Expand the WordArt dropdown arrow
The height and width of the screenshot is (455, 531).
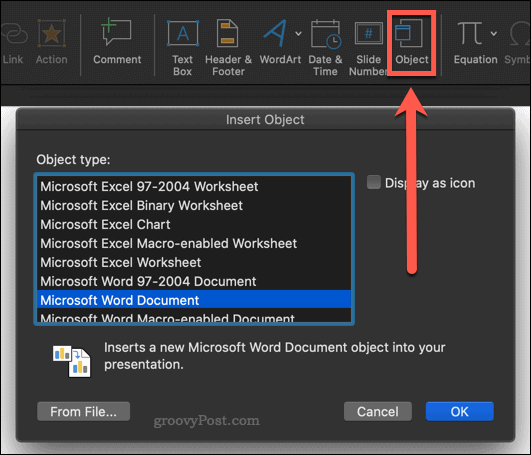[298, 33]
